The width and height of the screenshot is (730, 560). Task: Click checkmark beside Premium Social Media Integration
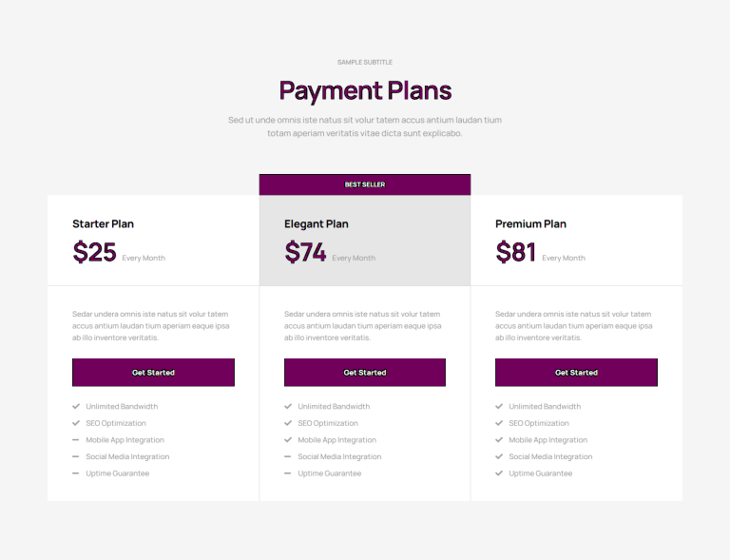pyautogui.click(x=499, y=456)
